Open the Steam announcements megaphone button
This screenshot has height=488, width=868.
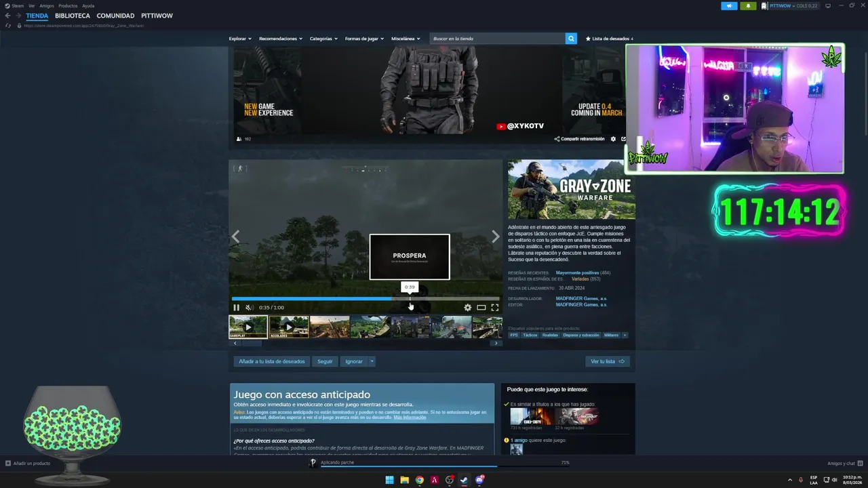coord(729,5)
